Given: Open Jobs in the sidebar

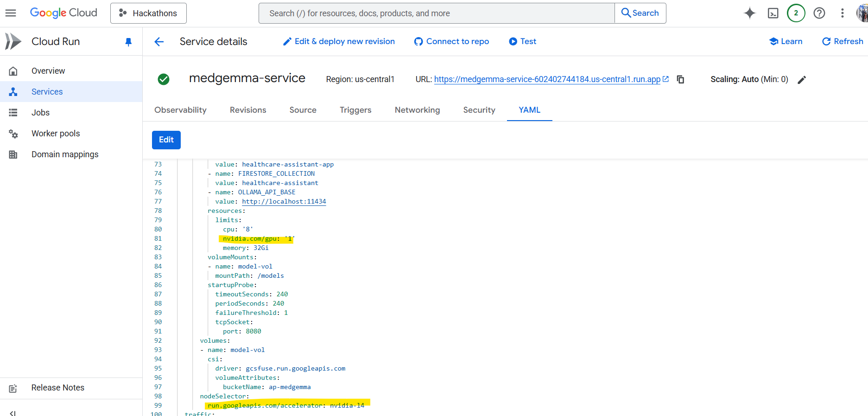Looking at the screenshot, I should [x=71, y=113].
